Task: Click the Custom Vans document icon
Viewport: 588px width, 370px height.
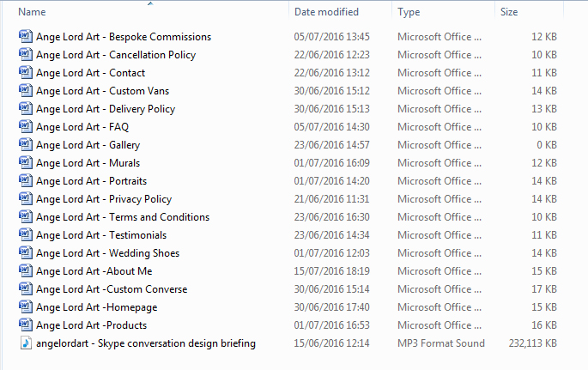Action: (26, 90)
